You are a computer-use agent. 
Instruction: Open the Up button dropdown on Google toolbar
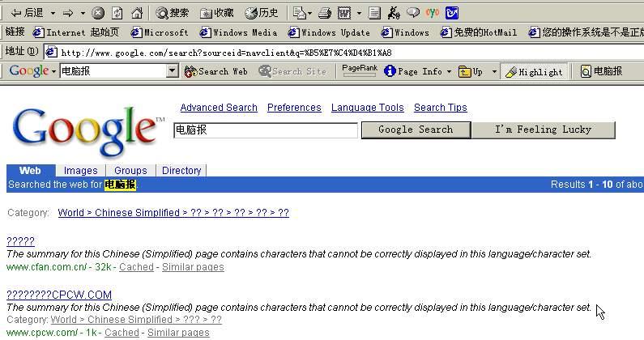494,71
